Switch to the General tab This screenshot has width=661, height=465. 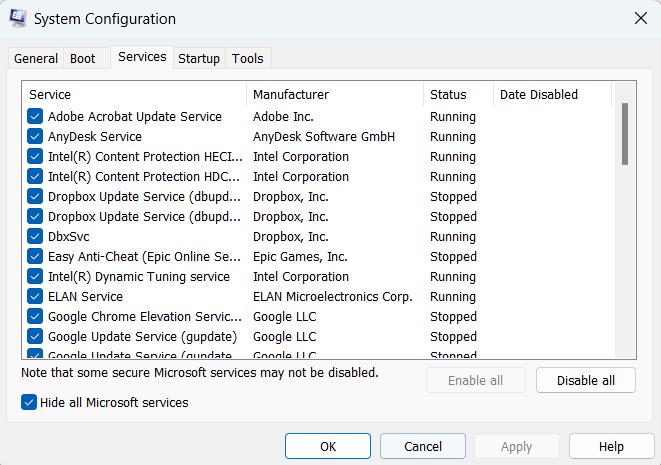click(x=36, y=58)
